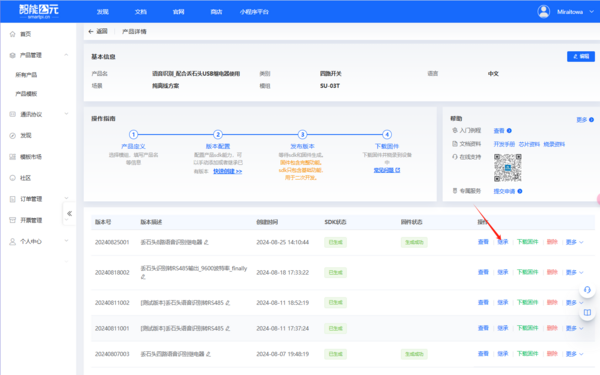Viewport: 600px width, 375px height.
Task: Collapse the 产品管理 sidebar menu
Action: point(66,55)
